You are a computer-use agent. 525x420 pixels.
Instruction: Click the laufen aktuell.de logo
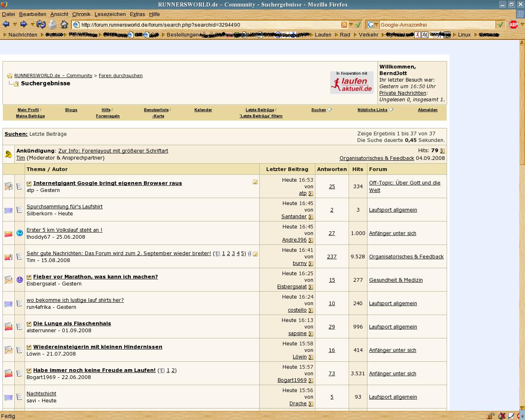click(352, 82)
